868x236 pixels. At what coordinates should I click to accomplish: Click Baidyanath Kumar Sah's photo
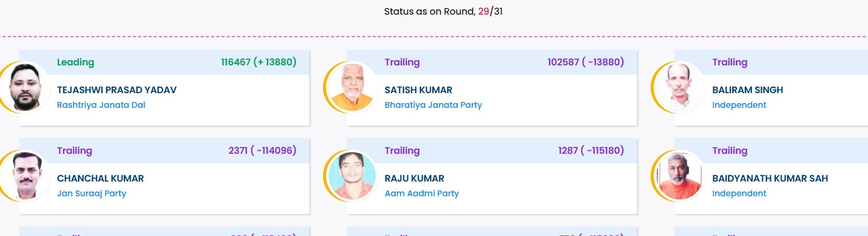(x=679, y=176)
